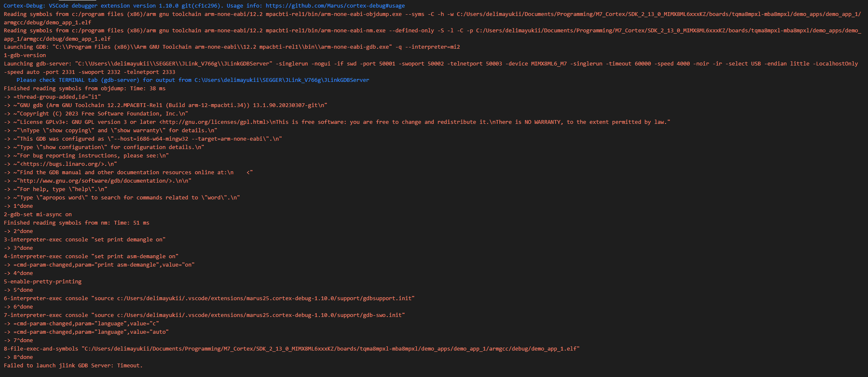The height and width of the screenshot is (377, 868).
Task: Click the 'param="language",value="auto"' line
Action: point(86,332)
